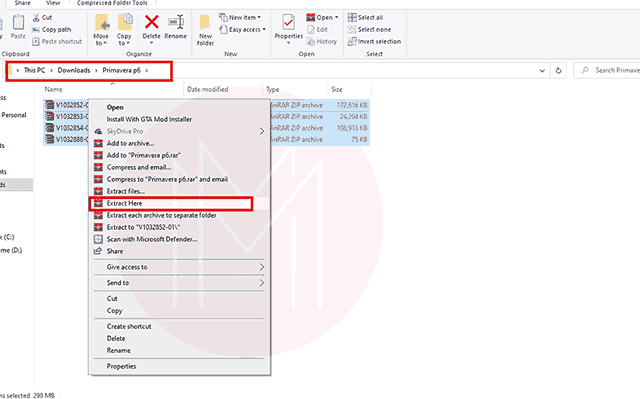Click the Paste clipboard icon

click(x=18, y=22)
